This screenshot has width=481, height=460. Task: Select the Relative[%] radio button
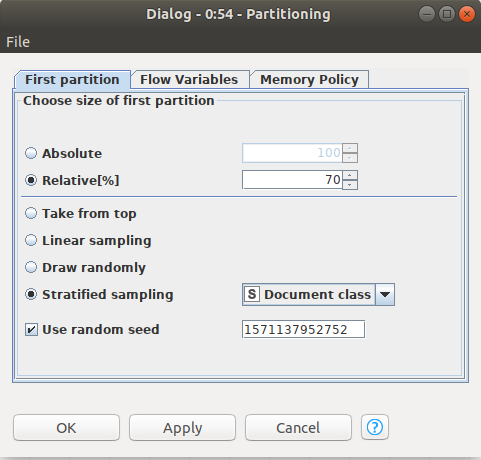tap(31, 180)
